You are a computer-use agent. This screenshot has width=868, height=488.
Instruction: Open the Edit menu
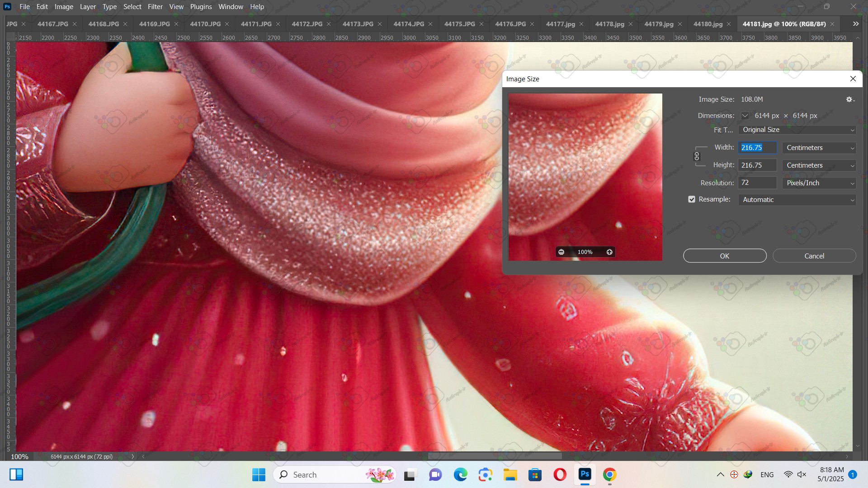[x=42, y=7]
